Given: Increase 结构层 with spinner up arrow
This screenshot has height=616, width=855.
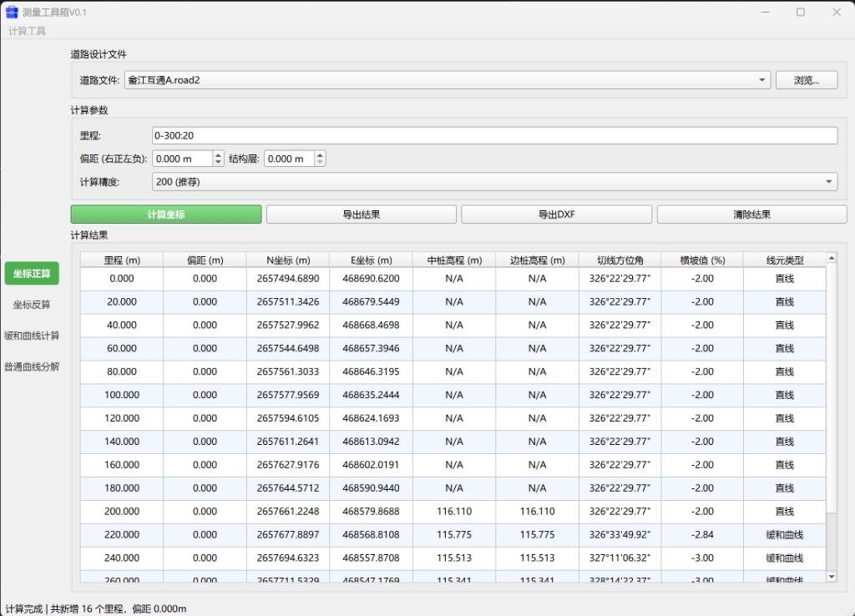Looking at the screenshot, I should point(320,154).
